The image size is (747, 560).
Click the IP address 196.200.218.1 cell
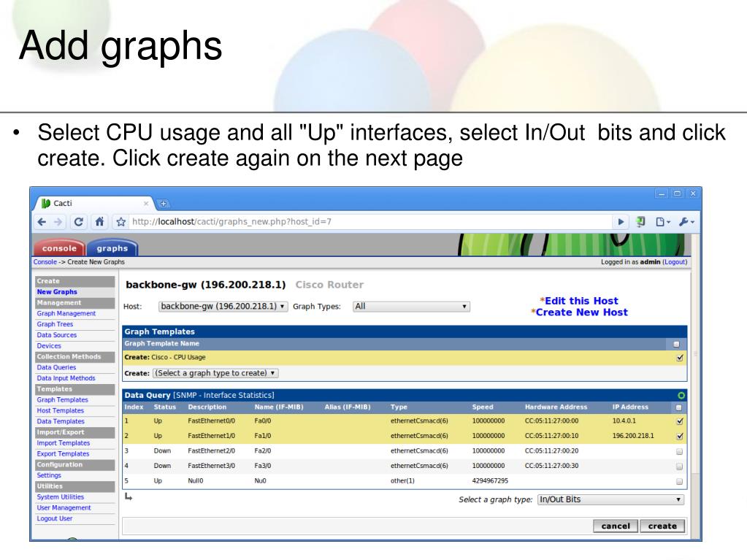click(633, 436)
